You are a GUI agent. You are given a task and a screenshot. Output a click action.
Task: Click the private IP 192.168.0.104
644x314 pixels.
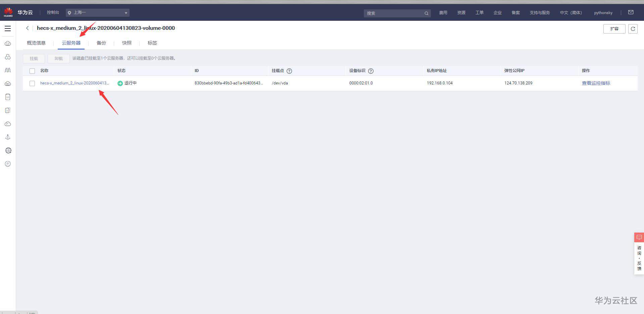pyautogui.click(x=440, y=83)
